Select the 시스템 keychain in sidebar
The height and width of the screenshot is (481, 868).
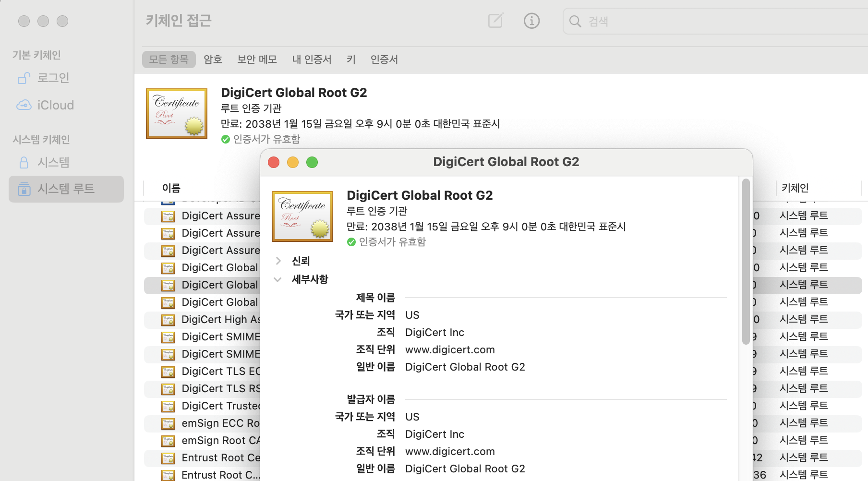click(66, 162)
